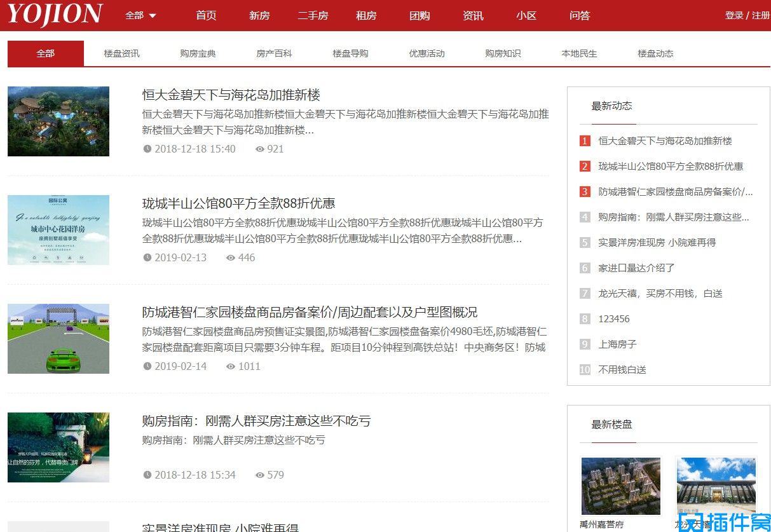Click the 最新动态 panel heading
The image size is (771, 532).
612,106
